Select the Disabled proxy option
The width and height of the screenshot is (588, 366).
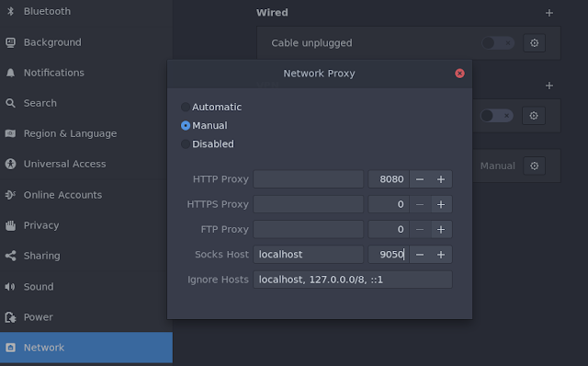(x=208, y=144)
